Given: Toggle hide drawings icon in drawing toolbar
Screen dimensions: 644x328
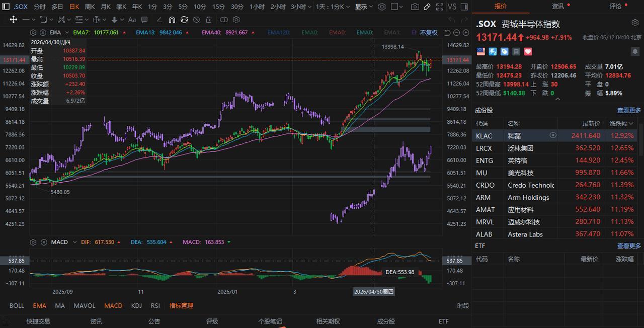Looking at the screenshot, I should click(196, 20).
